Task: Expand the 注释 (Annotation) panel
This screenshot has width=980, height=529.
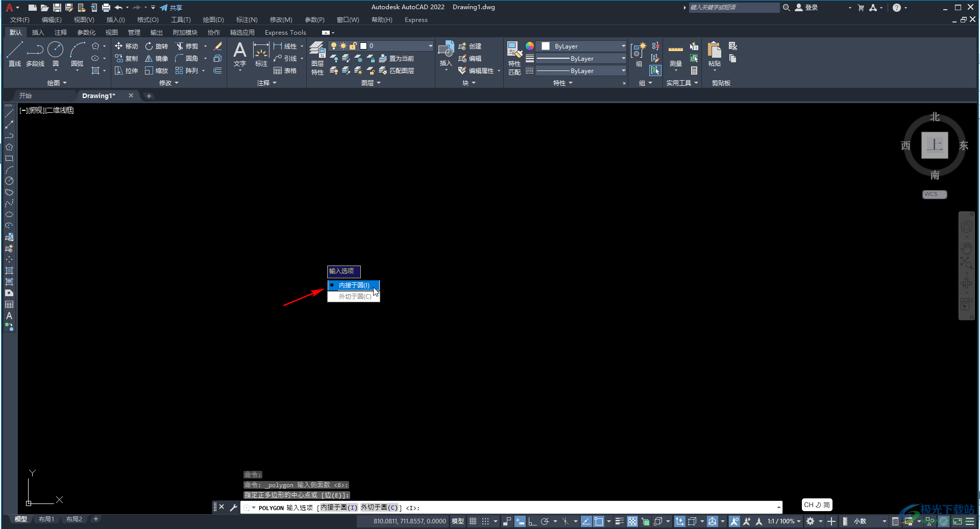Action: (x=266, y=83)
